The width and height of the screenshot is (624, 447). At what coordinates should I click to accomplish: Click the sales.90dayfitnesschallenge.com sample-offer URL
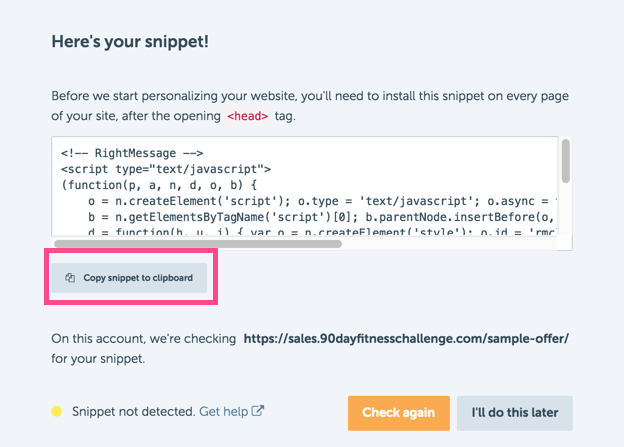click(406, 338)
